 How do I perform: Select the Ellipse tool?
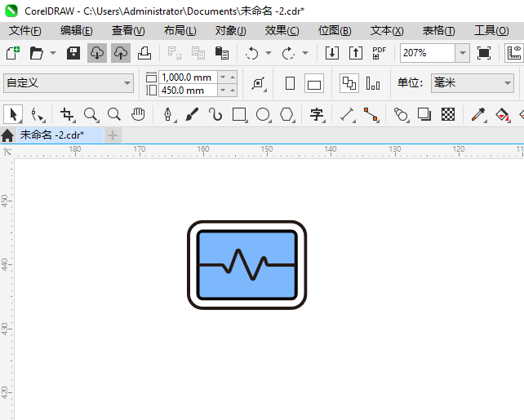[263, 114]
